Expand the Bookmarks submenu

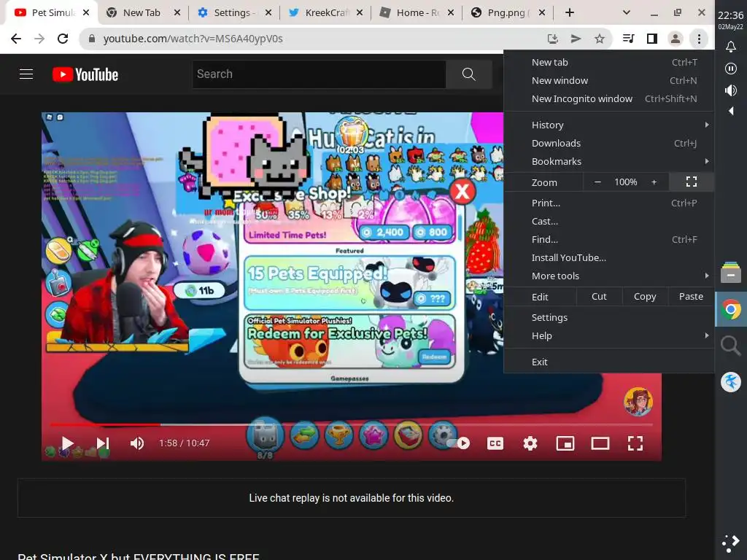coord(609,161)
